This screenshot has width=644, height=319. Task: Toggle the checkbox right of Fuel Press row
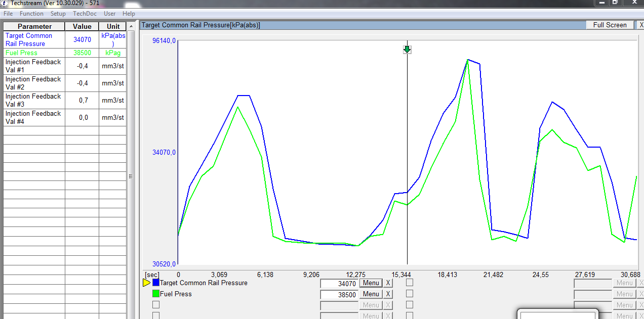click(x=410, y=294)
